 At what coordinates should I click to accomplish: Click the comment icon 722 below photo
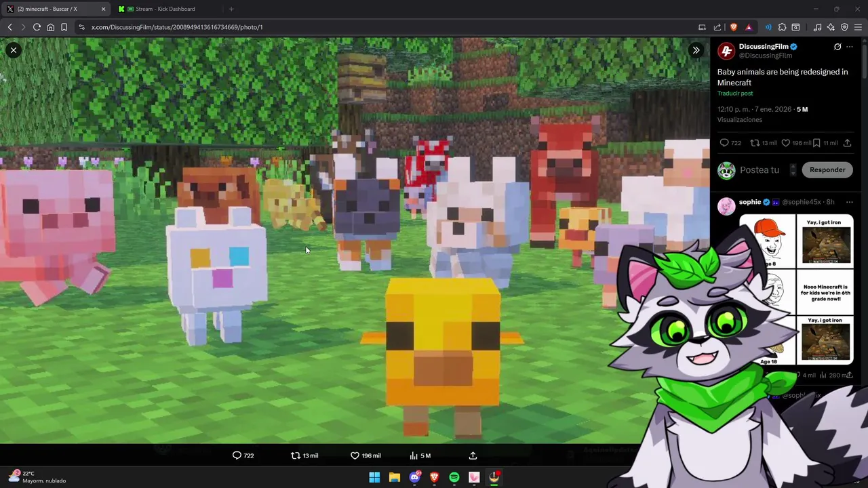point(243,455)
